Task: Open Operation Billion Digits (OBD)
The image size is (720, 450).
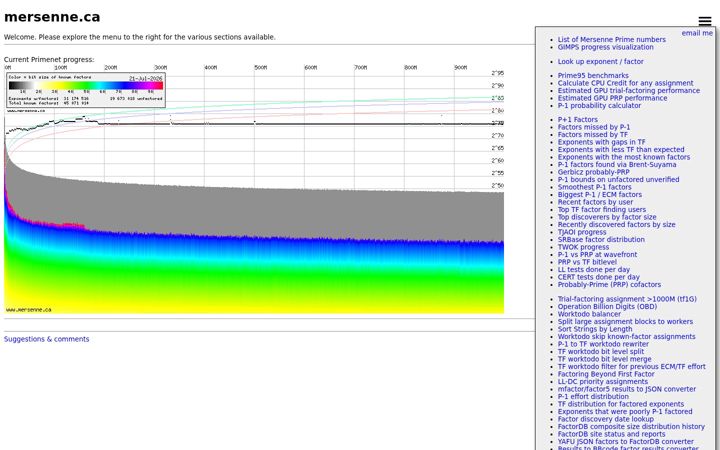Action: coord(608,306)
